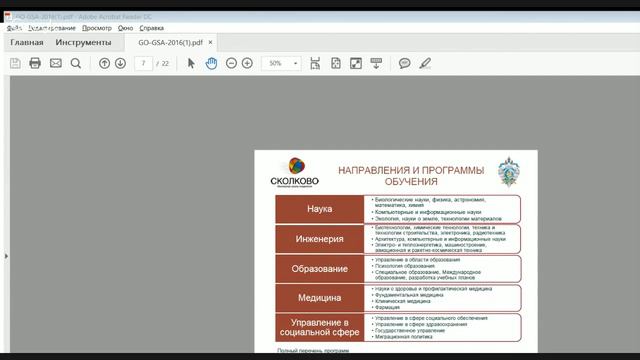This screenshot has width=640, height=360.
Task: Click the fit one full page icon
Action: (x=336, y=63)
